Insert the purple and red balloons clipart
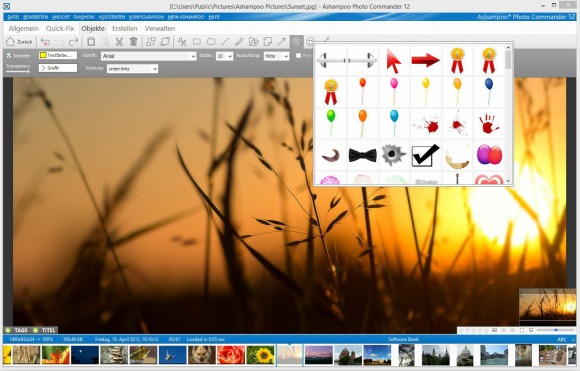This screenshot has height=371, width=580. 489,155
